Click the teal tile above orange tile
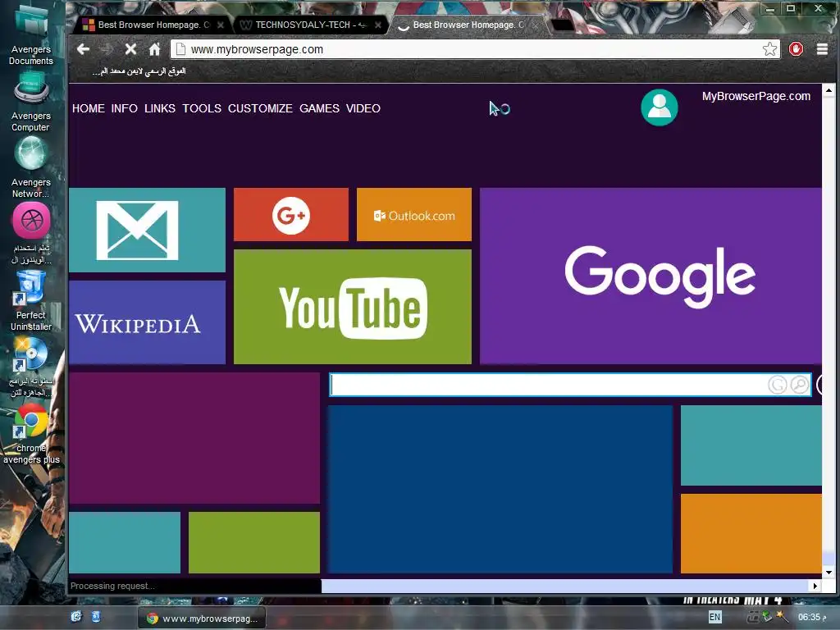Image resolution: width=840 pixels, height=630 pixels. click(x=751, y=445)
